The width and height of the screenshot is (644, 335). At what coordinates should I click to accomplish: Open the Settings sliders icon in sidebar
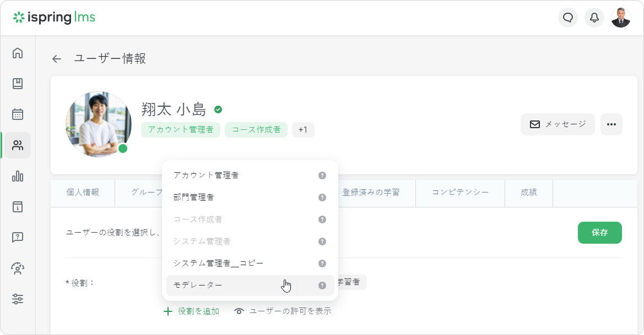click(18, 299)
